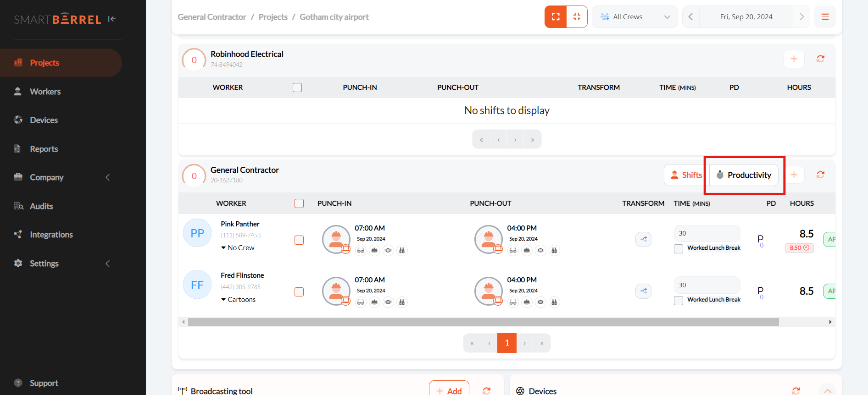The image size is (868, 395).
Task: Collapse the Devices panel chevron
Action: (828, 390)
